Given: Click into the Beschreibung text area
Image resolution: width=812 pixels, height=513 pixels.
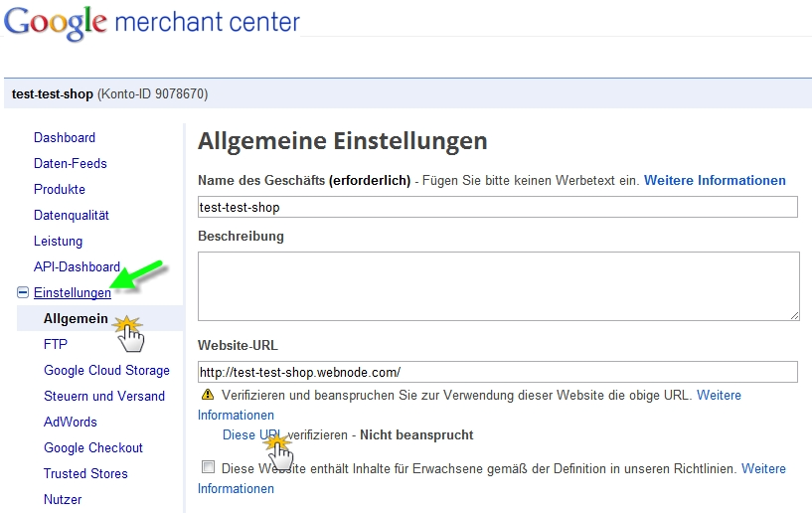Looking at the screenshot, I should [x=499, y=286].
